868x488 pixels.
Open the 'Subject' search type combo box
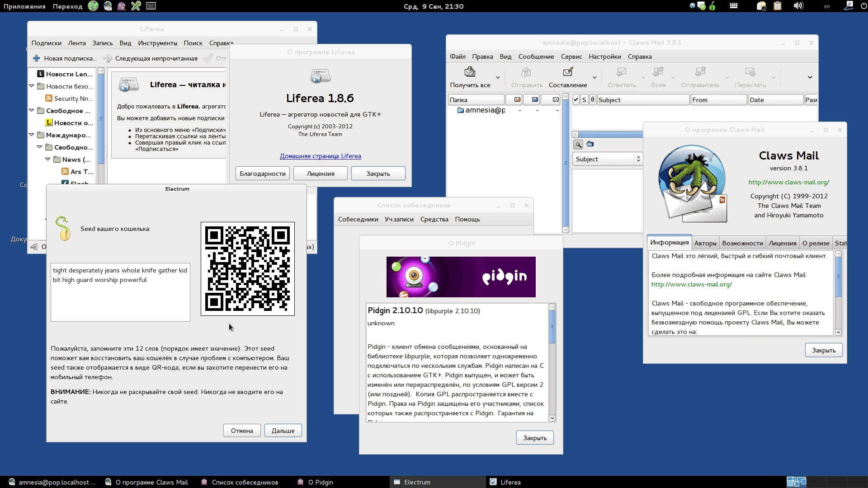[608, 159]
